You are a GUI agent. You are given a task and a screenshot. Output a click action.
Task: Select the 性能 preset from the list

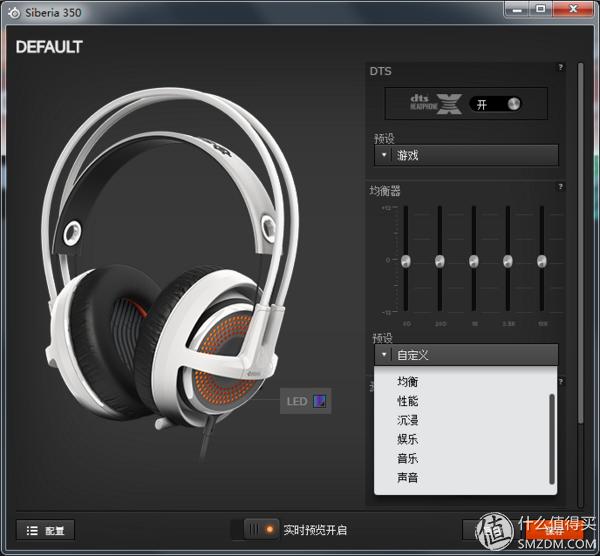[408, 401]
